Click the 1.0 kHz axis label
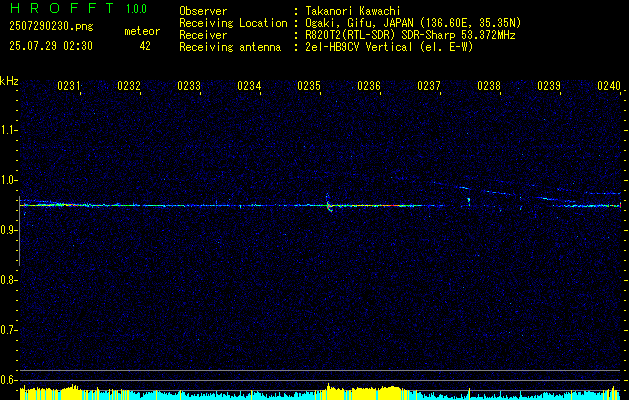Viewport: 629px width, 400px height. (8, 180)
